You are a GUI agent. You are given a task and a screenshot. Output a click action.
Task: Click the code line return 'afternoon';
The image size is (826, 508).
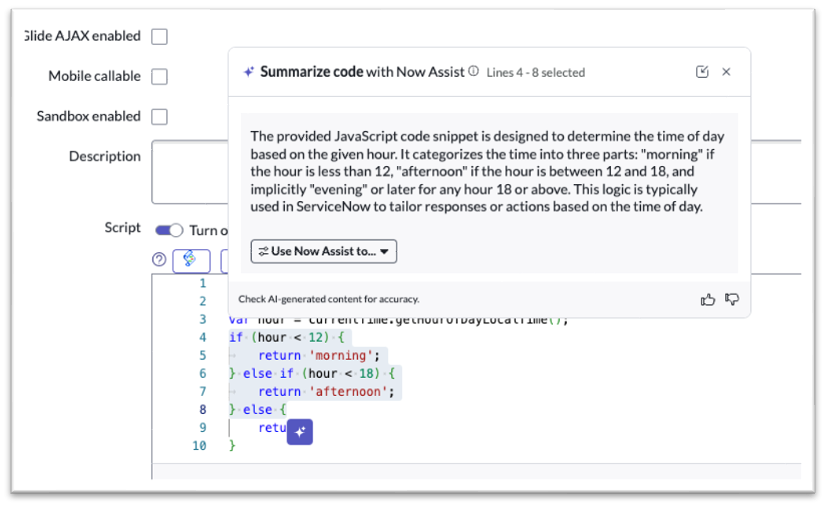coord(326,392)
